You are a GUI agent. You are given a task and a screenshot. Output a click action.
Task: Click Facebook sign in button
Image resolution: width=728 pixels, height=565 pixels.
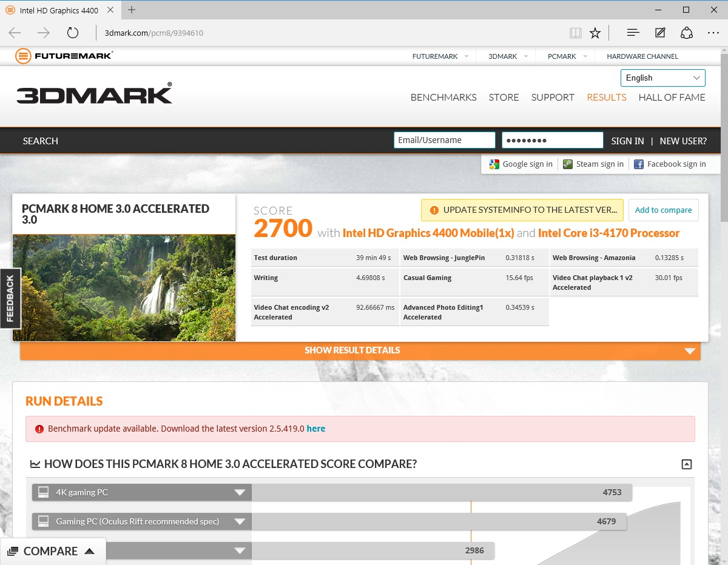[670, 164]
